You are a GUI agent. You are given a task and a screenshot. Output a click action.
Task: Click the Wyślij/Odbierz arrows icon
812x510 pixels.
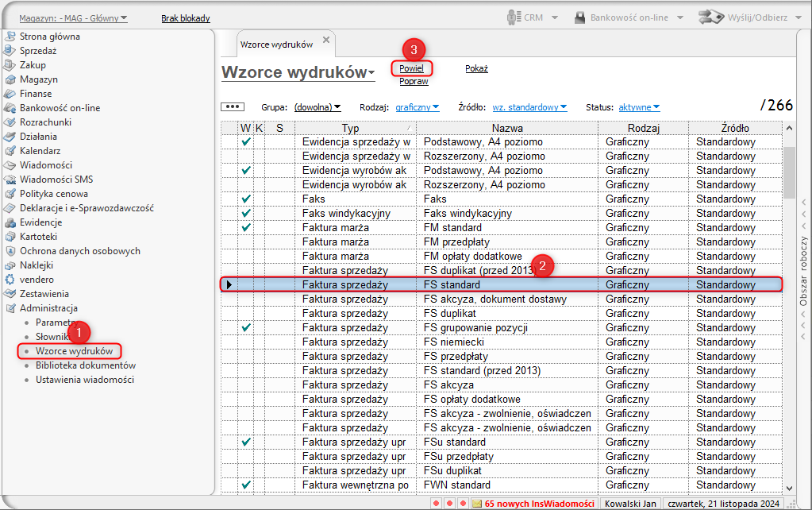tap(710, 17)
